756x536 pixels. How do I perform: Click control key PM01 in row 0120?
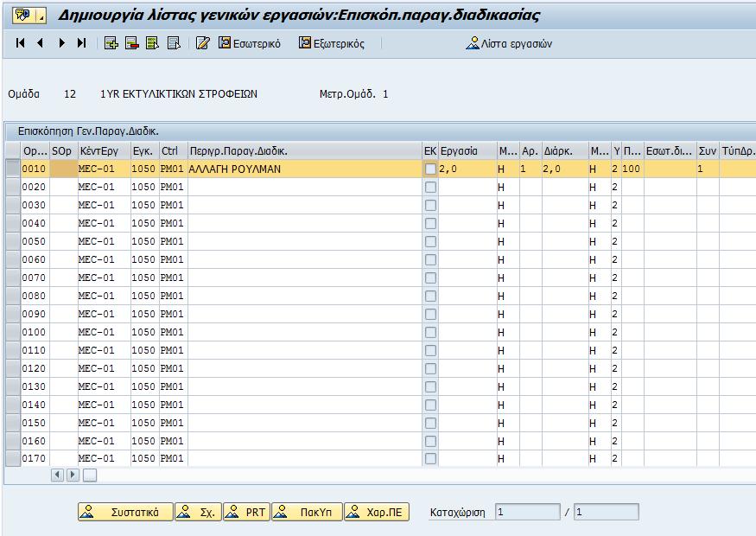click(x=174, y=368)
